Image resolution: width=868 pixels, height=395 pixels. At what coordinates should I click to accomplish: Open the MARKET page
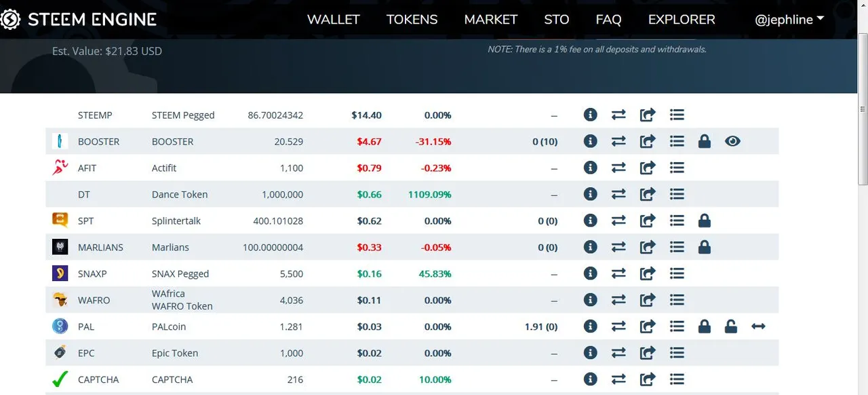point(491,20)
